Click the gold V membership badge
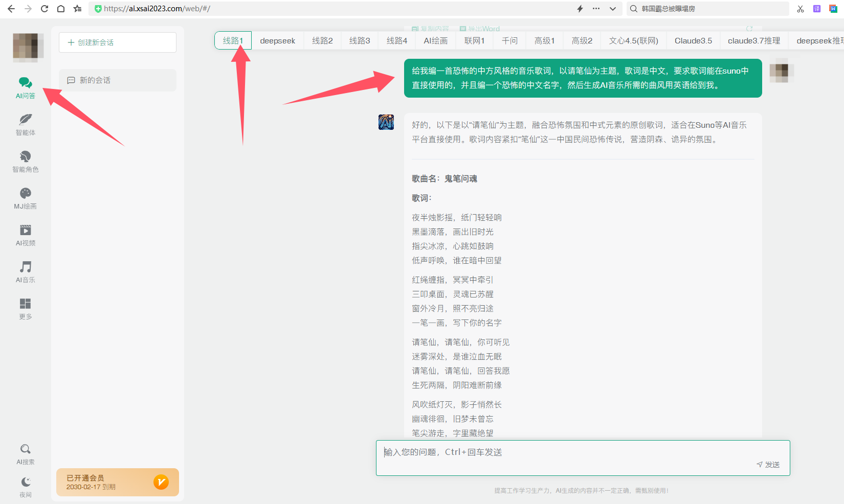 (161, 482)
